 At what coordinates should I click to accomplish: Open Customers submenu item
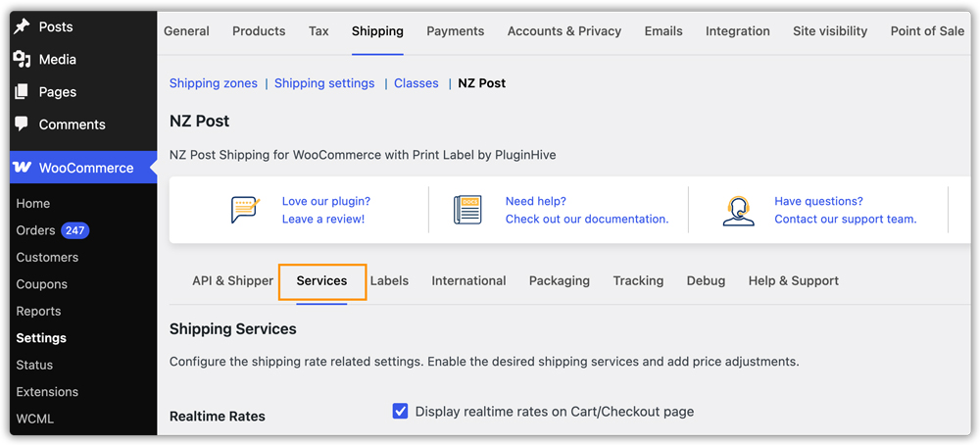[x=47, y=258]
